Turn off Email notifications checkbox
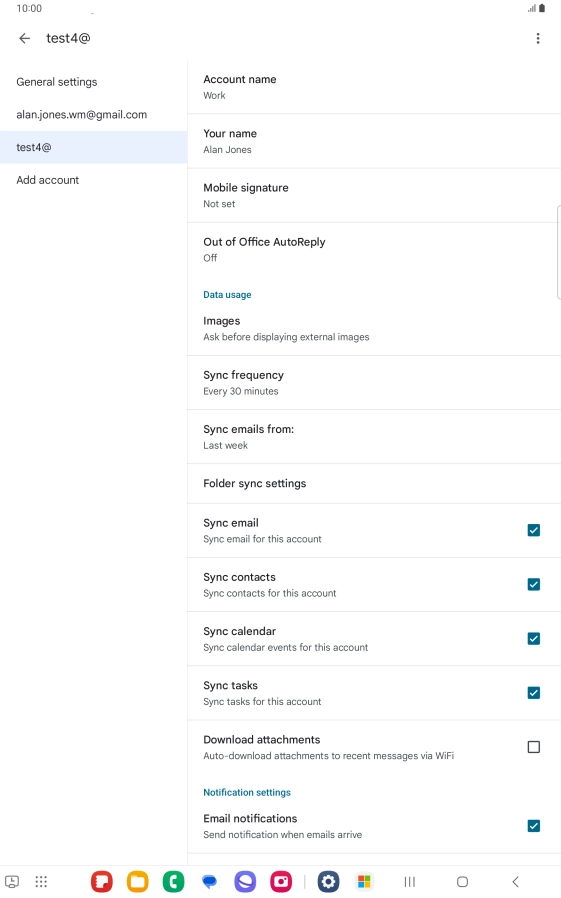The height and width of the screenshot is (898, 561). pyautogui.click(x=534, y=826)
